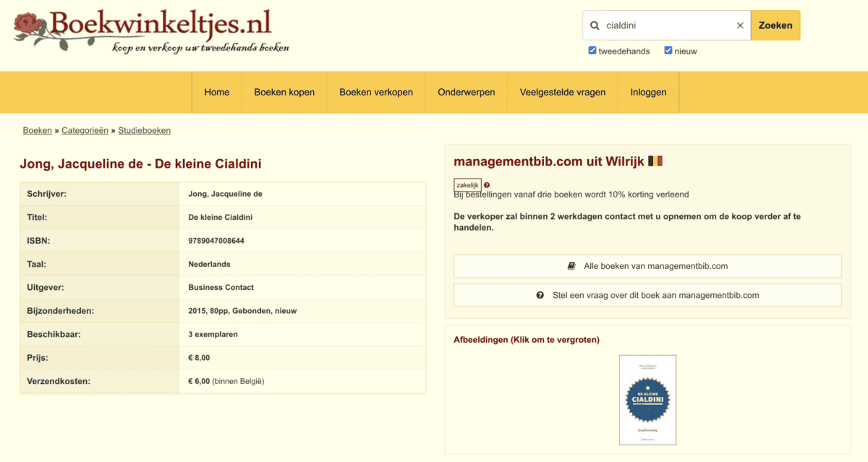Viewport: 868px width, 462px height.
Task: Enlarge the De kleine Cialdini cover thumbnail
Action: click(647, 400)
